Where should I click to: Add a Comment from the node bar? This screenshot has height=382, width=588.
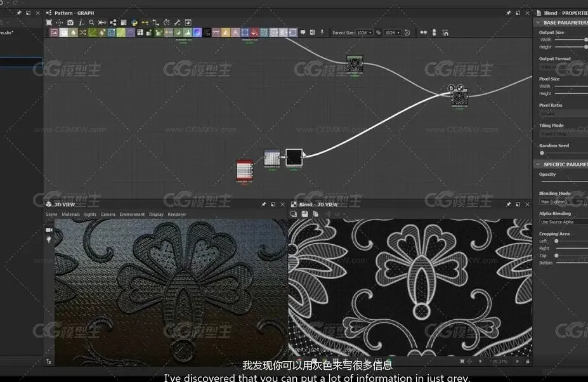coord(303,32)
